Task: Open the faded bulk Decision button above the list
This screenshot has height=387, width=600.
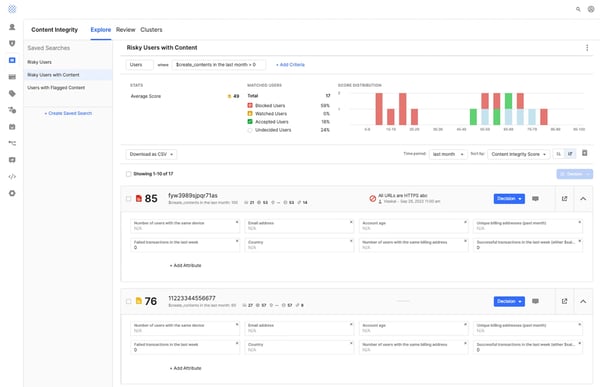Action: point(574,174)
